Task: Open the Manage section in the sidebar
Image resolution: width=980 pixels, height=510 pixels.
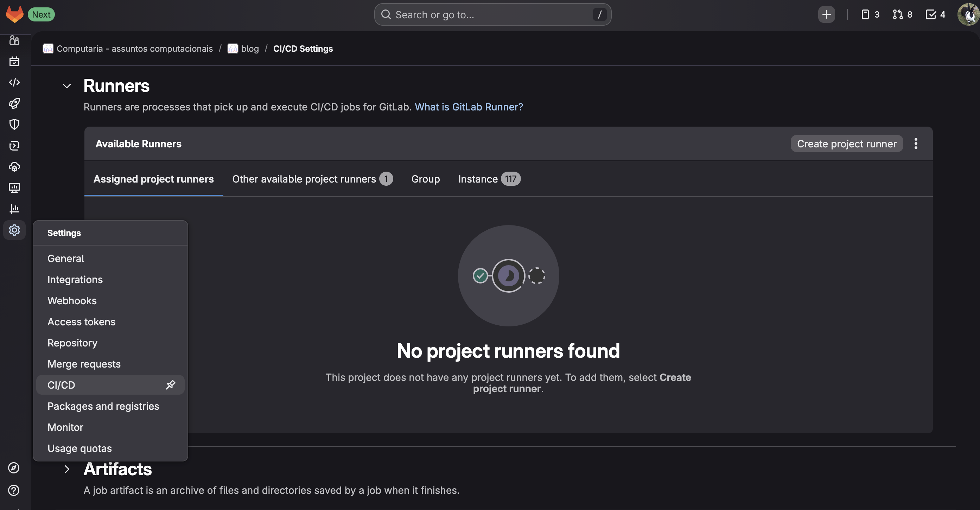Action: (x=14, y=40)
